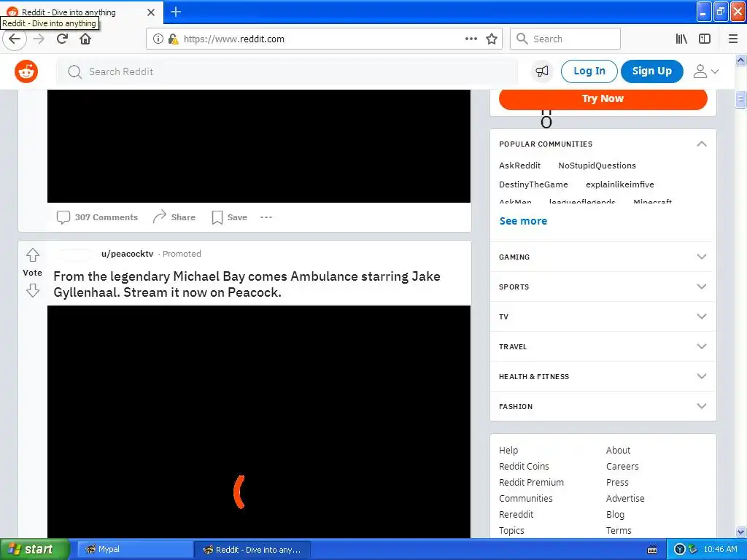Open the post's more options ellipsis

pos(266,217)
